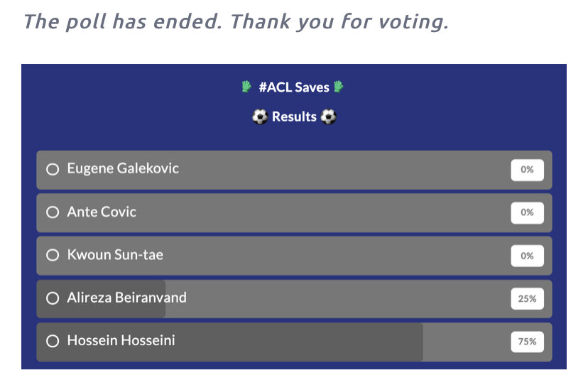The image size is (588, 385).
Task: Click the 0% badge for Eugene Galekovic
Action: [527, 170]
